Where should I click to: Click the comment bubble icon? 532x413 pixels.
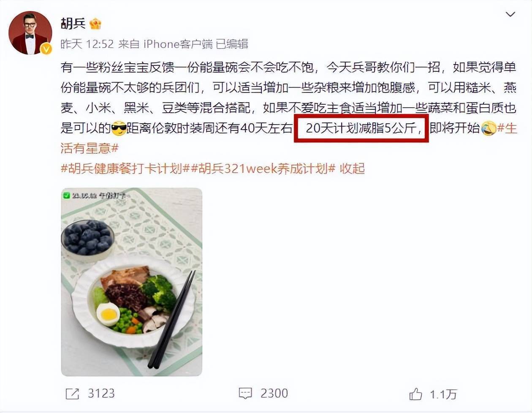click(x=245, y=394)
